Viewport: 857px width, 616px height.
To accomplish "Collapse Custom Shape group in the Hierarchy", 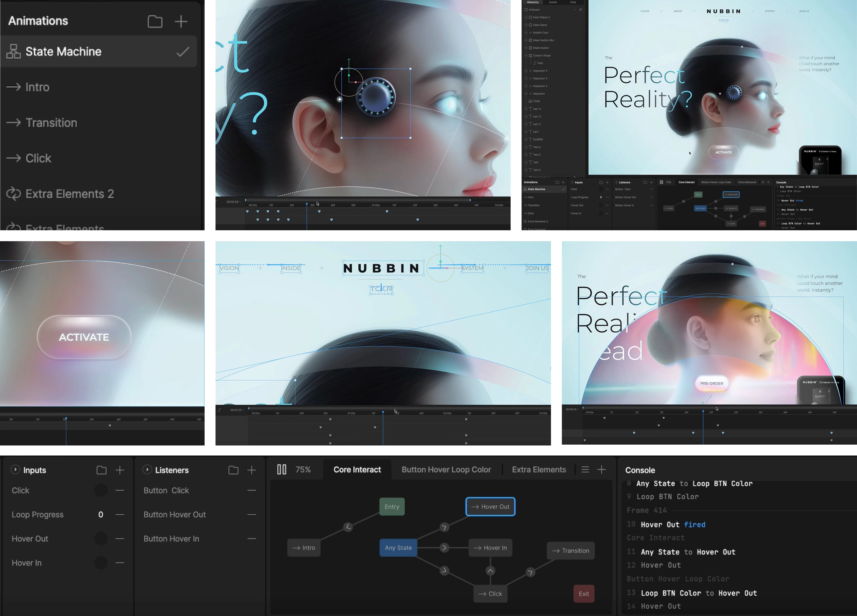I will [x=526, y=56].
